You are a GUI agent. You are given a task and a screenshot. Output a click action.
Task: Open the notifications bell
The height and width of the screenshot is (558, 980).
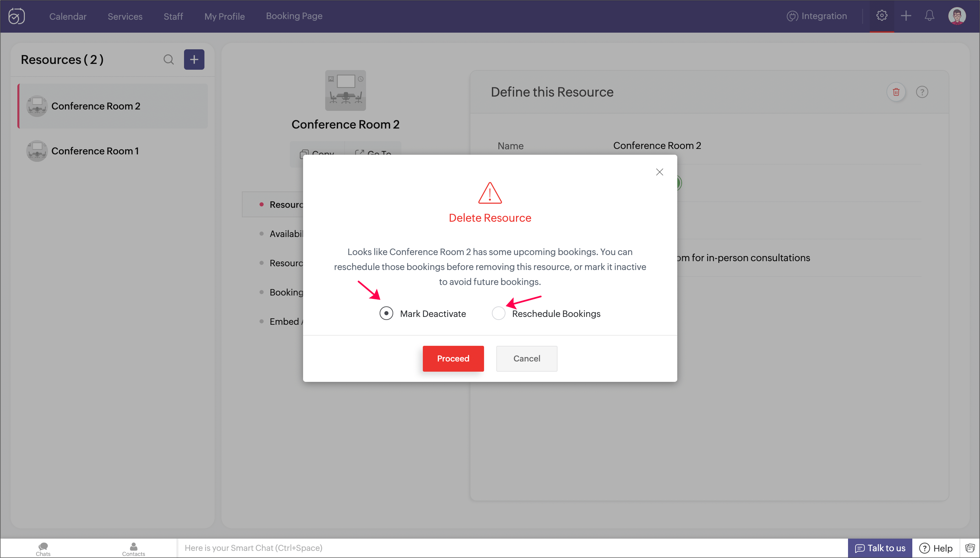point(929,16)
